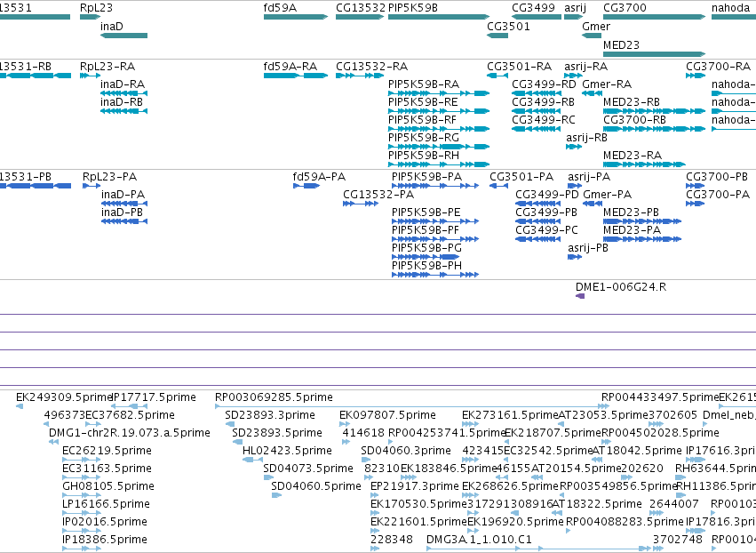Click the PIP5K59B-PA protein label
Screen dimensions: 756x553
coord(426,177)
